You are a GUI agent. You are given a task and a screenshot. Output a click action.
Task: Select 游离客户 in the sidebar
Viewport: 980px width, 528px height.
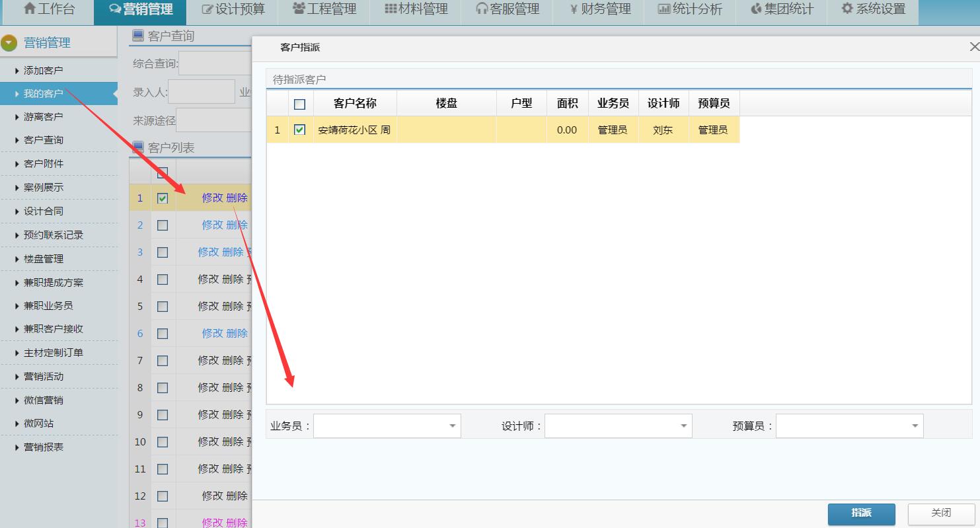point(44,117)
